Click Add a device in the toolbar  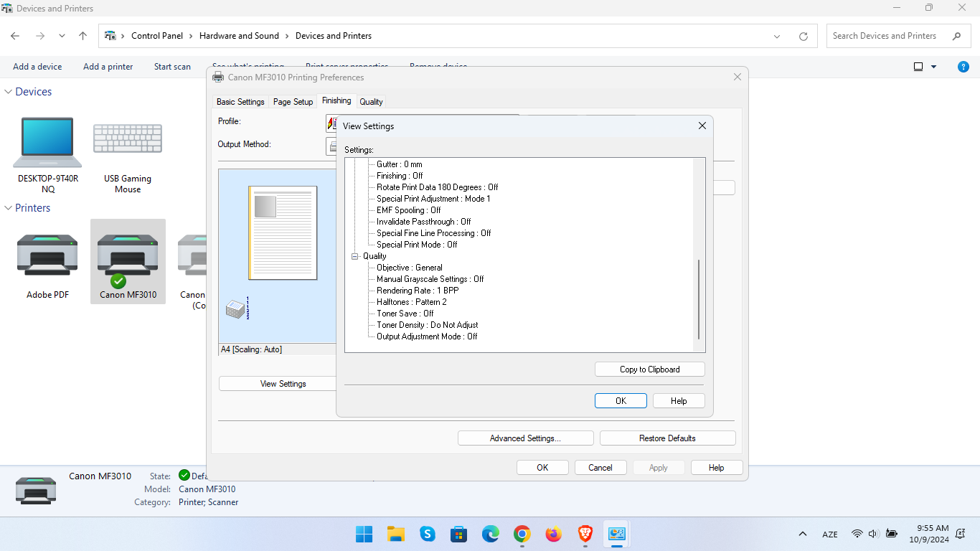(37, 67)
